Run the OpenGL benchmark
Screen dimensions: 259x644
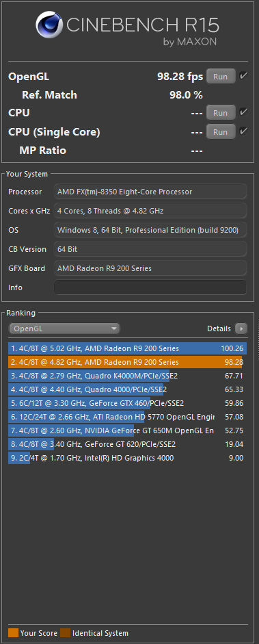pos(221,77)
